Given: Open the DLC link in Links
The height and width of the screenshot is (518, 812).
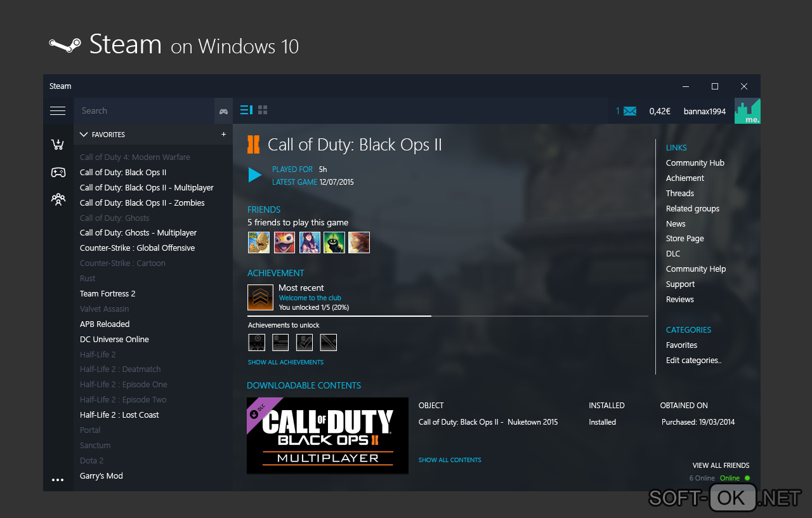Looking at the screenshot, I should point(673,254).
